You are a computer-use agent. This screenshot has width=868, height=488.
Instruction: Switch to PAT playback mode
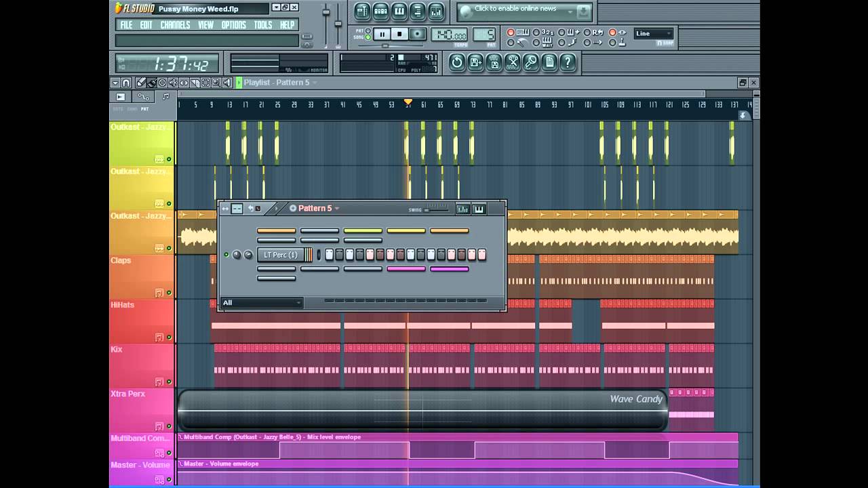[368, 30]
